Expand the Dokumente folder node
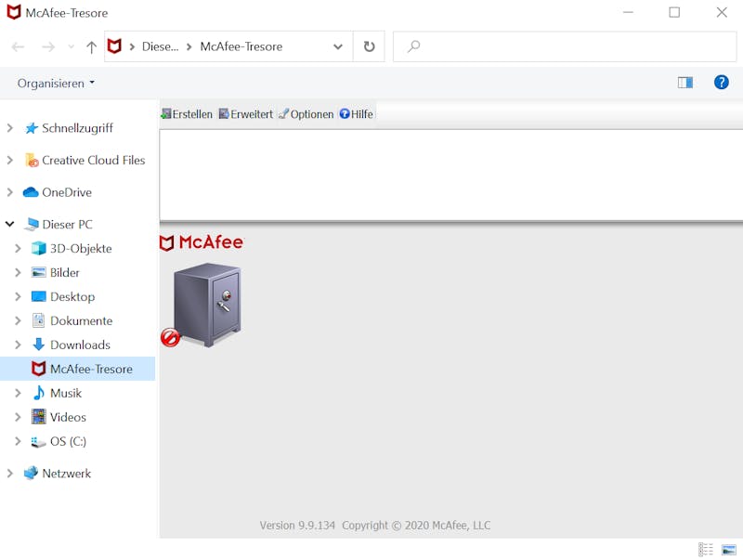The width and height of the screenshot is (743, 560). [x=18, y=320]
